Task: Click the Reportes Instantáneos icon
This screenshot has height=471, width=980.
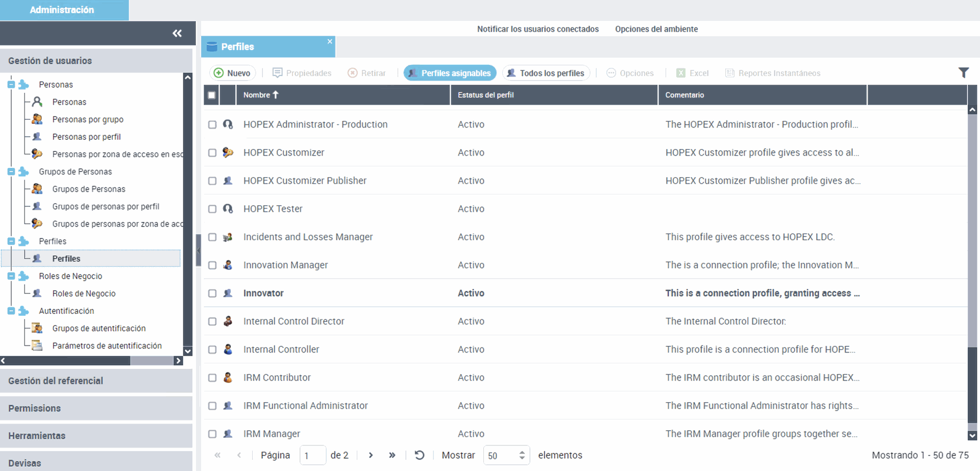Action: (x=730, y=73)
